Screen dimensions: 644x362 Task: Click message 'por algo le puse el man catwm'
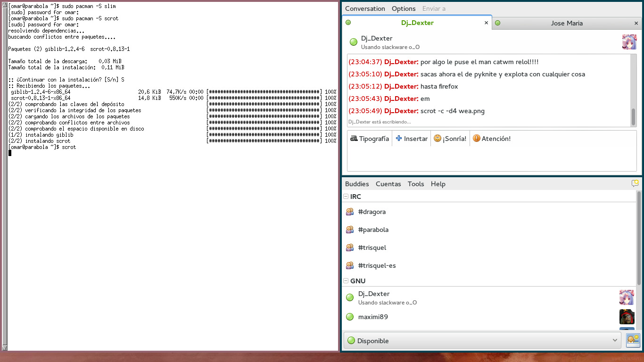pyautogui.click(x=479, y=62)
